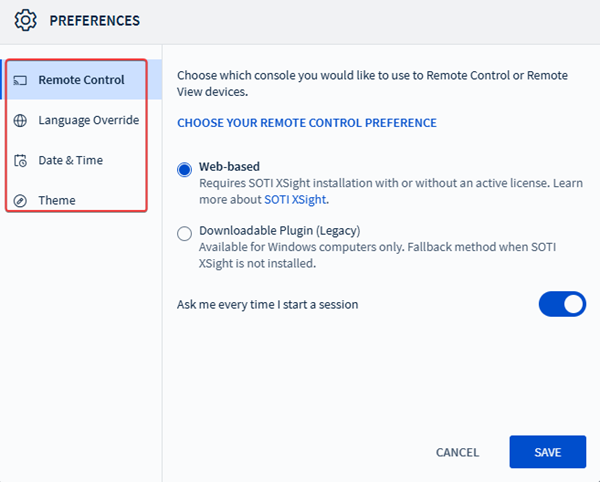Switch to the Language Override section
Viewport: 600px width, 482px height.
(88, 120)
